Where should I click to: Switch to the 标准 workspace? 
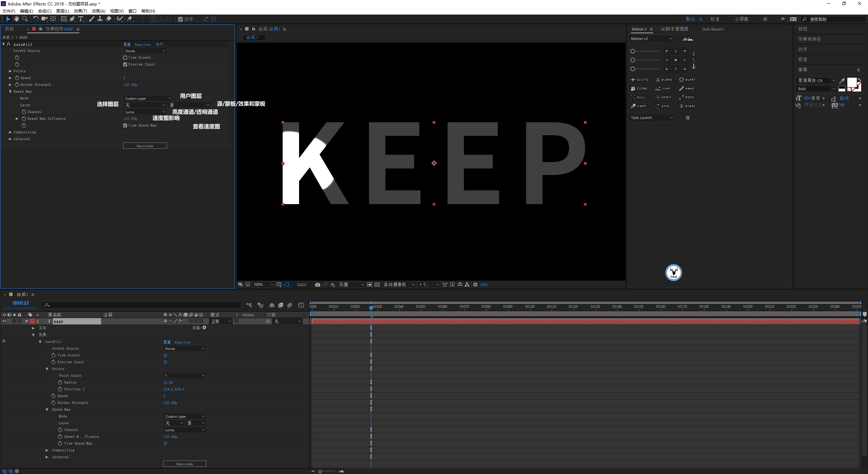click(x=715, y=19)
